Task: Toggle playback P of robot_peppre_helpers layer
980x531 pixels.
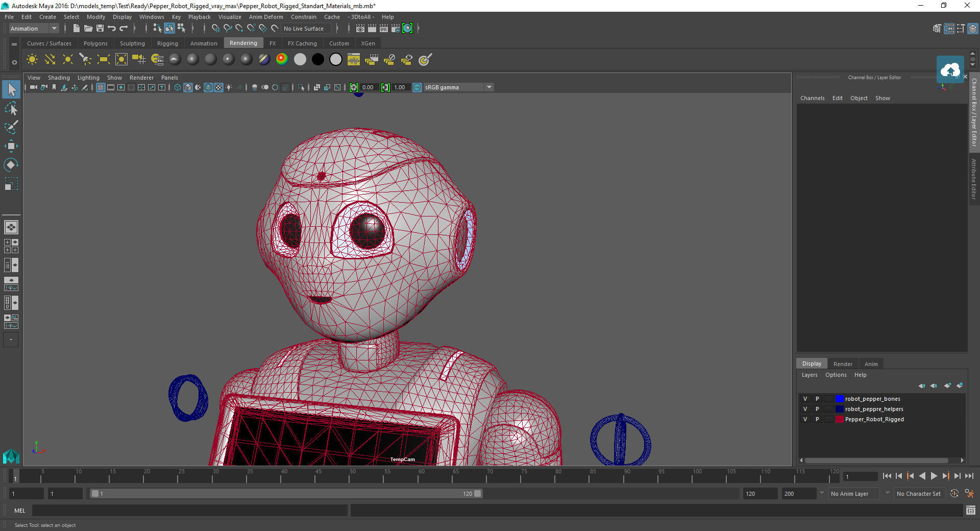Action: [x=817, y=409]
